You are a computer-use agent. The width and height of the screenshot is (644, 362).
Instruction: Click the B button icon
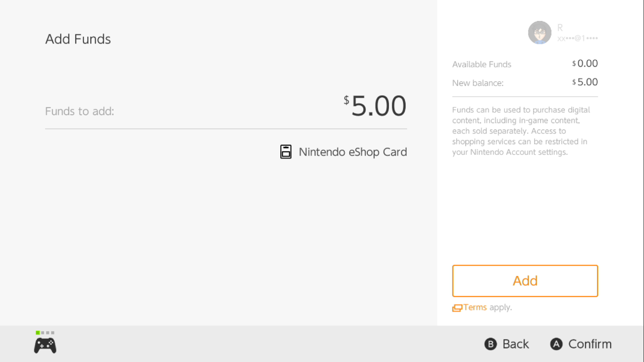pyautogui.click(x=490, y=344)
